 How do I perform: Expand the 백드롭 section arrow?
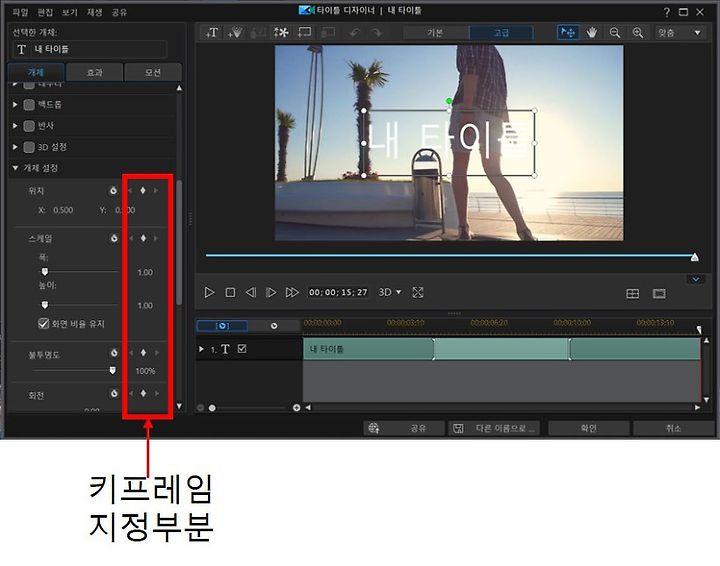click(15, 105)
